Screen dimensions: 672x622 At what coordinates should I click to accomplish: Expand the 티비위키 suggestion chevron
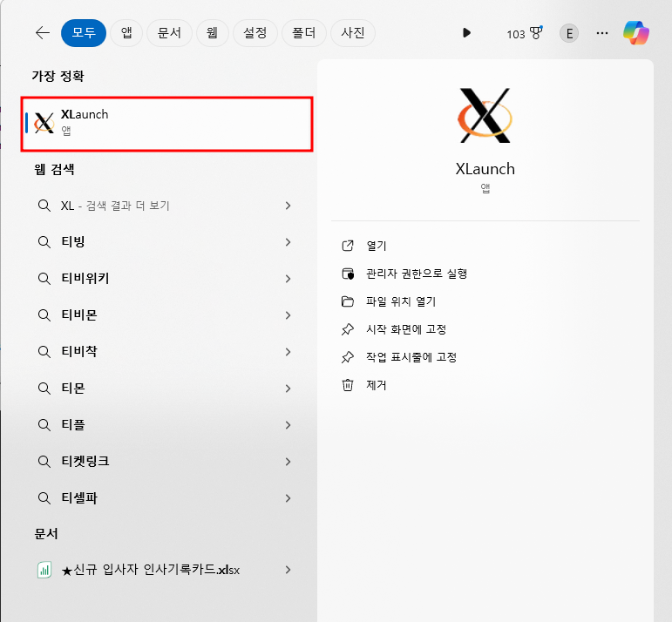tap(288, 279)
